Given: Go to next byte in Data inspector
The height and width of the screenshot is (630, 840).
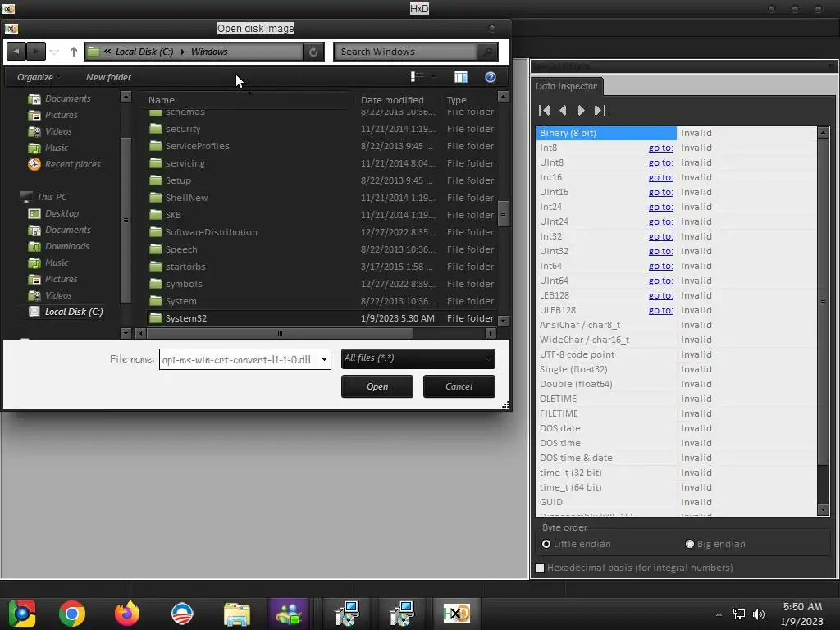Looking at the screenshot, I should pos(582,111).
